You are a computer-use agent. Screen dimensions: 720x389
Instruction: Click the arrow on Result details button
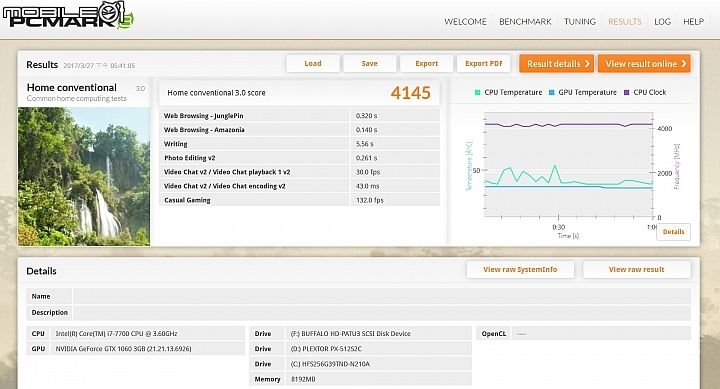(x=587, y=64)
